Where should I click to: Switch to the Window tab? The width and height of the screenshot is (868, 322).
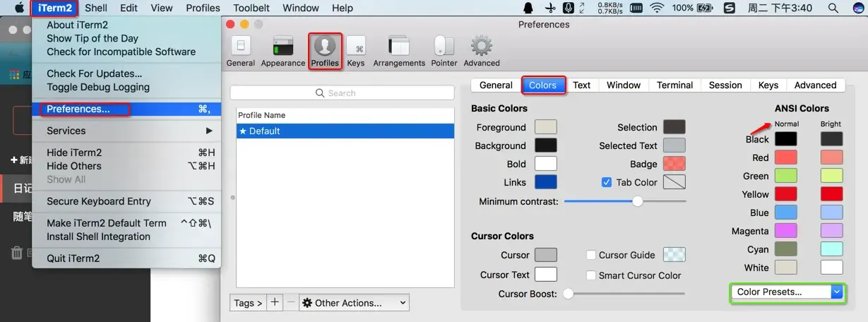(624, 85)
